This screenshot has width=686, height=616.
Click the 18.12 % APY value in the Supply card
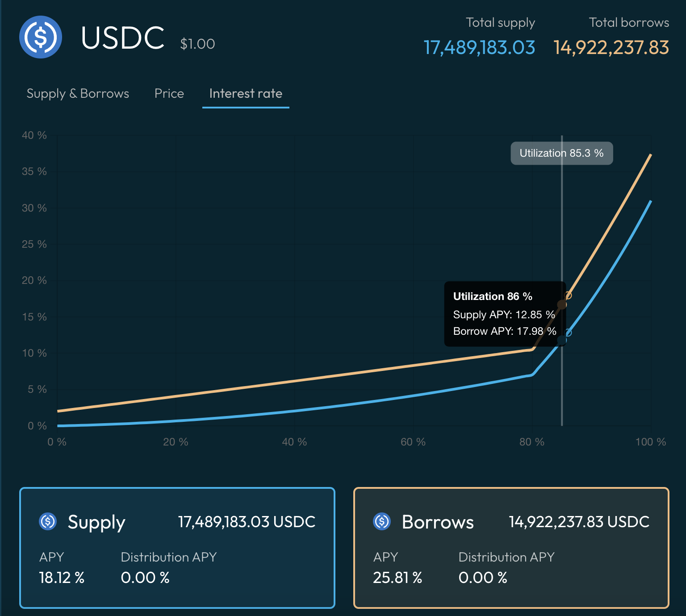pos(62,578)
